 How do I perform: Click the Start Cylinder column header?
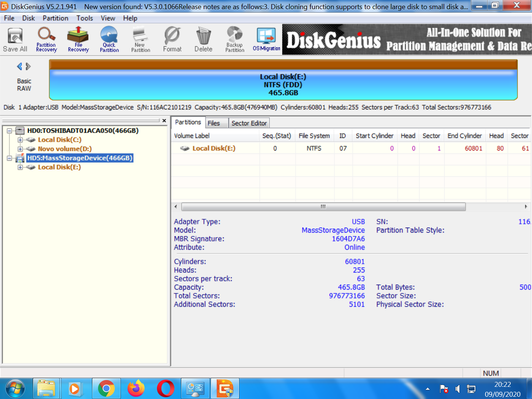click(375, 136)
